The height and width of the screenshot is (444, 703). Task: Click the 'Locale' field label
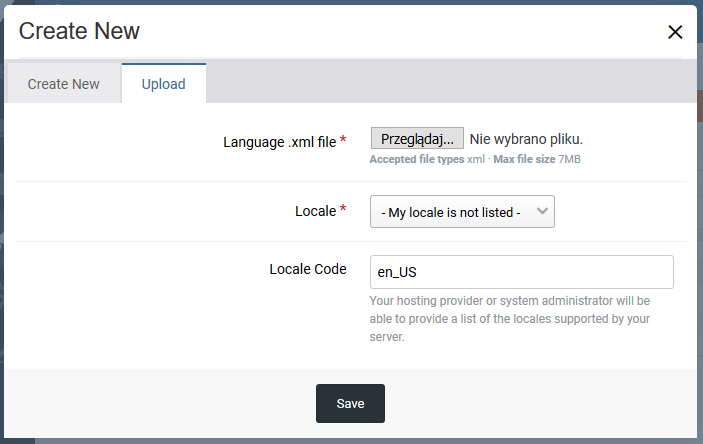point(315,211)
